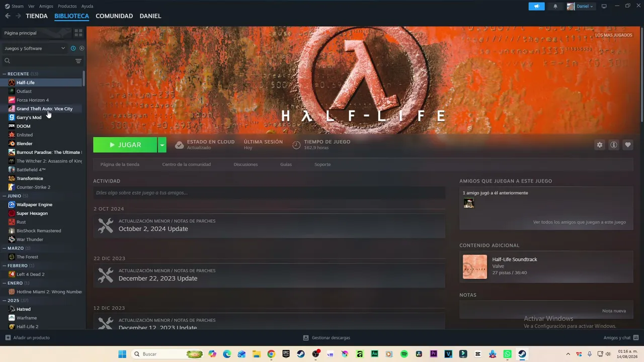Click the activity comment input field
This screenshot has width=644, height=362.
pyautogui.click(x=269, y=193)
